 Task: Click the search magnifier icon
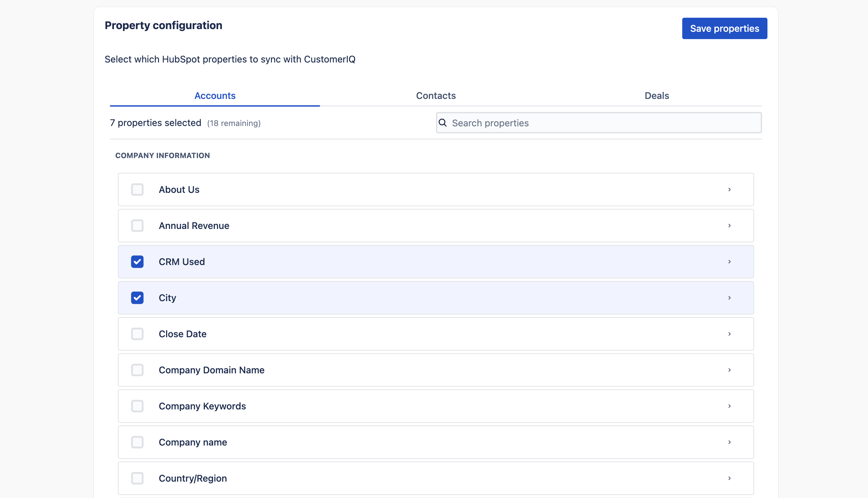click(442, 123)
